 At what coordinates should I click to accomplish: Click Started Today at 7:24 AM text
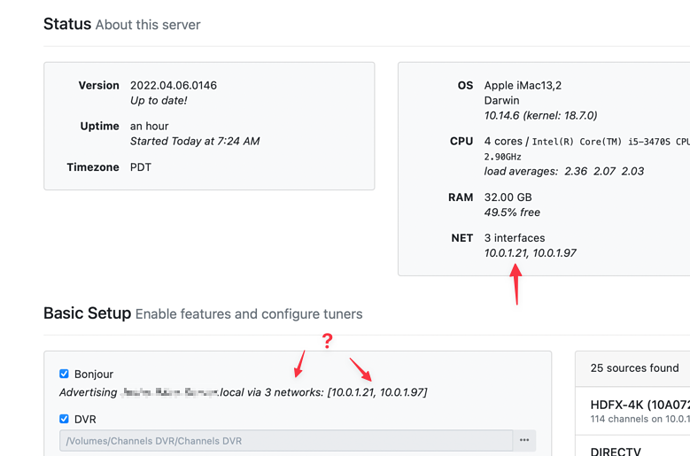tap(195, 141)
